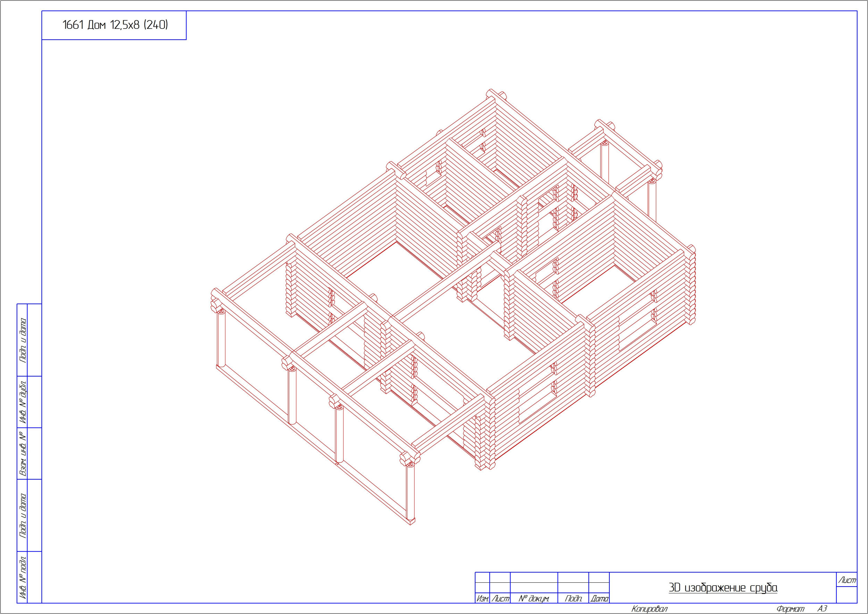
Task: Click the upper 'Подп. и дата' side cell
Action: click(23, 340)
